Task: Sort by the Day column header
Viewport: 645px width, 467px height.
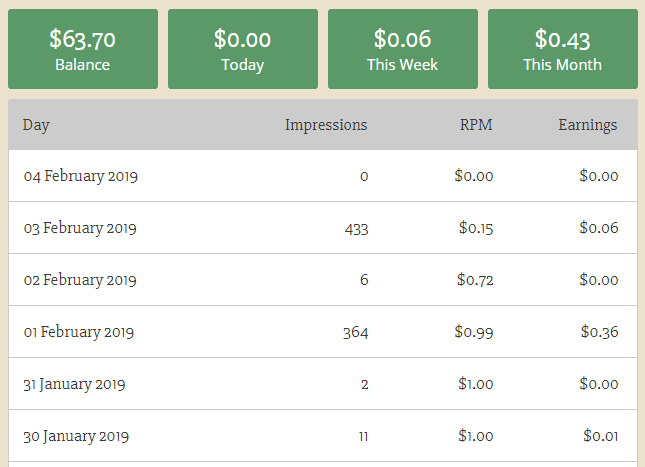Action: pos(37,126)
